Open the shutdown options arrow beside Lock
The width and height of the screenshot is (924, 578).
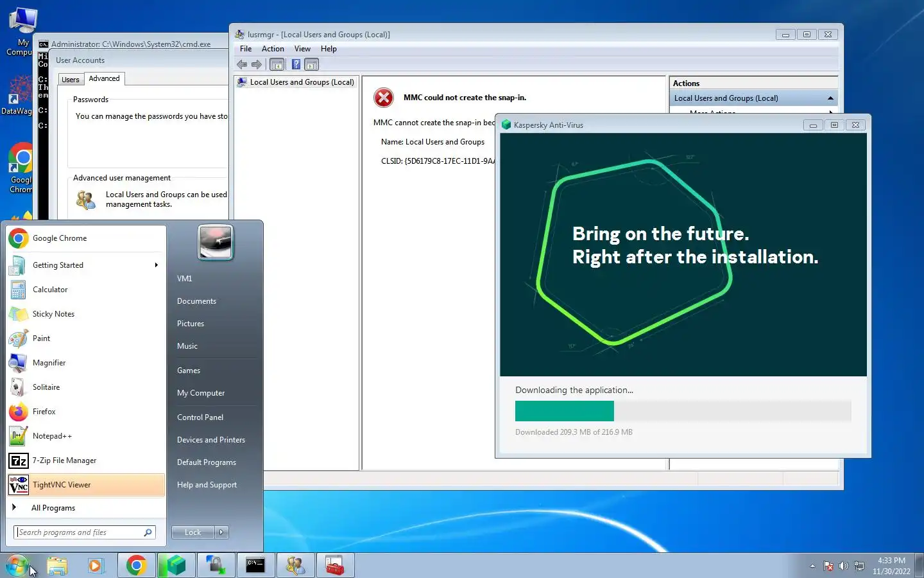(221, 532)
